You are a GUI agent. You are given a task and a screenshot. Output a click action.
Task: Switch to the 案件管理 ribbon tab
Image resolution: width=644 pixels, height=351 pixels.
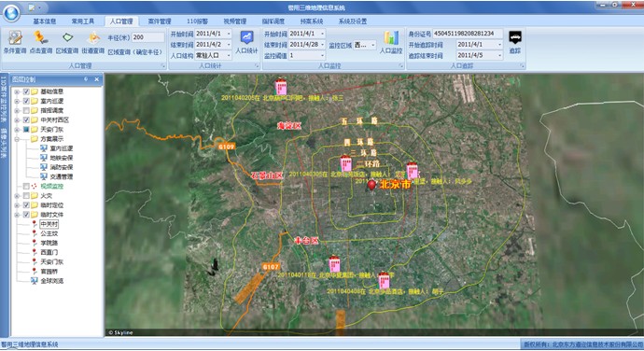[x=160, y=21]
